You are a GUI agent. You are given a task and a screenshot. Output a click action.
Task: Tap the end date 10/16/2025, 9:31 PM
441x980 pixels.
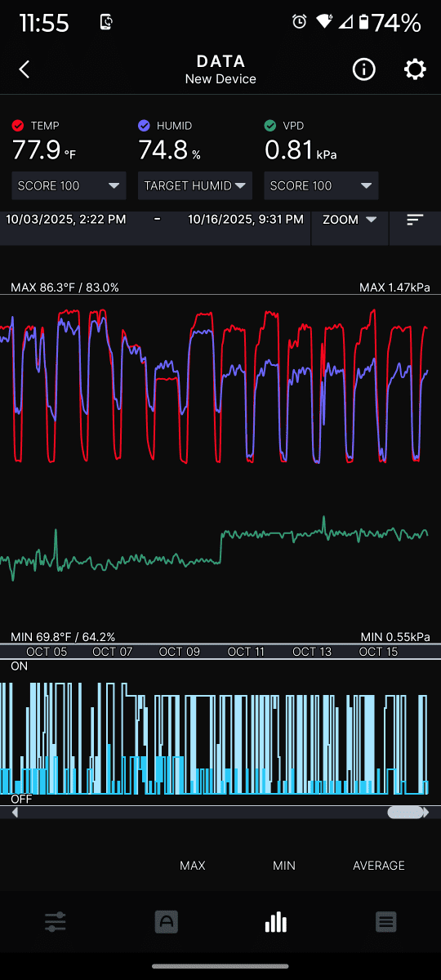[246, 219]
